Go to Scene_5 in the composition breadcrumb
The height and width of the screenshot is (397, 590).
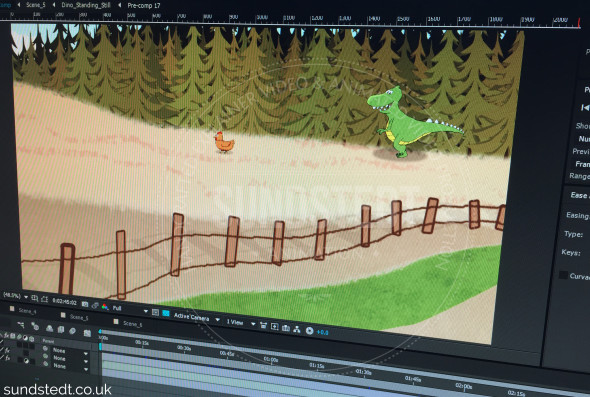coord(35,5)
